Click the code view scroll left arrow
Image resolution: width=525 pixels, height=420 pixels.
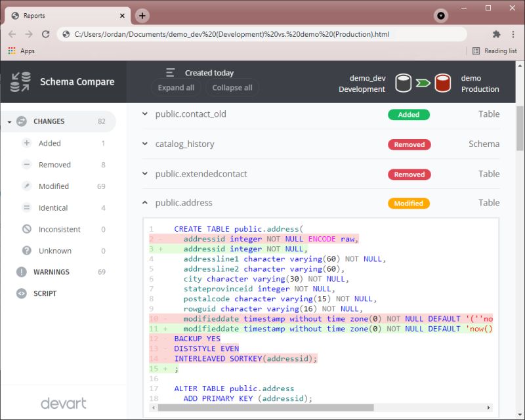click(154, 408)
